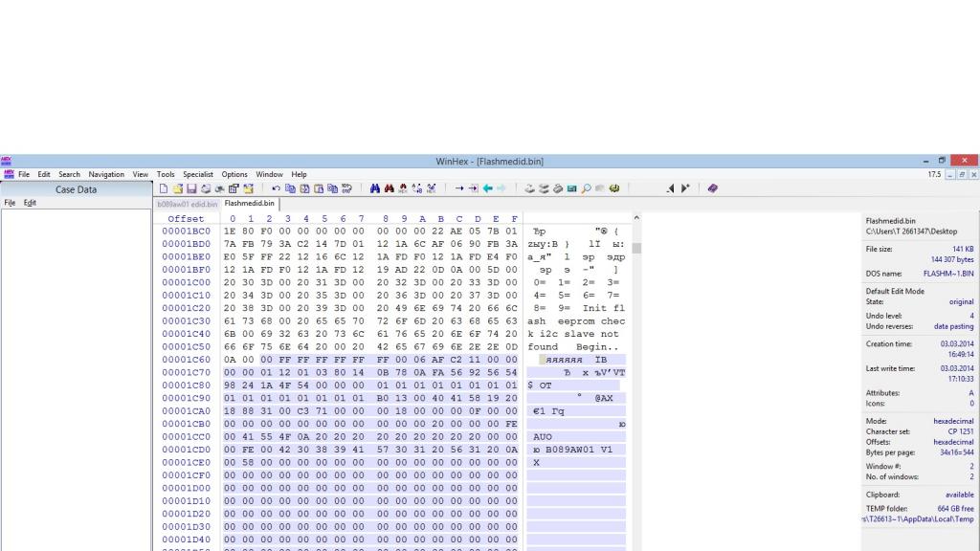Open the Help menu
The height and width of the screenshot is (551, 980).
299,174
